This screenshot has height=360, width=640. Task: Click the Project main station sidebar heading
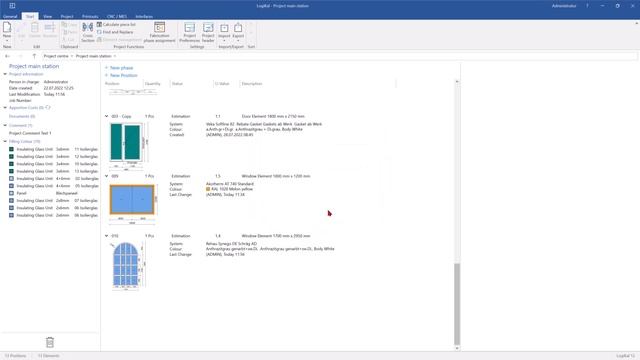pos(34,66)
